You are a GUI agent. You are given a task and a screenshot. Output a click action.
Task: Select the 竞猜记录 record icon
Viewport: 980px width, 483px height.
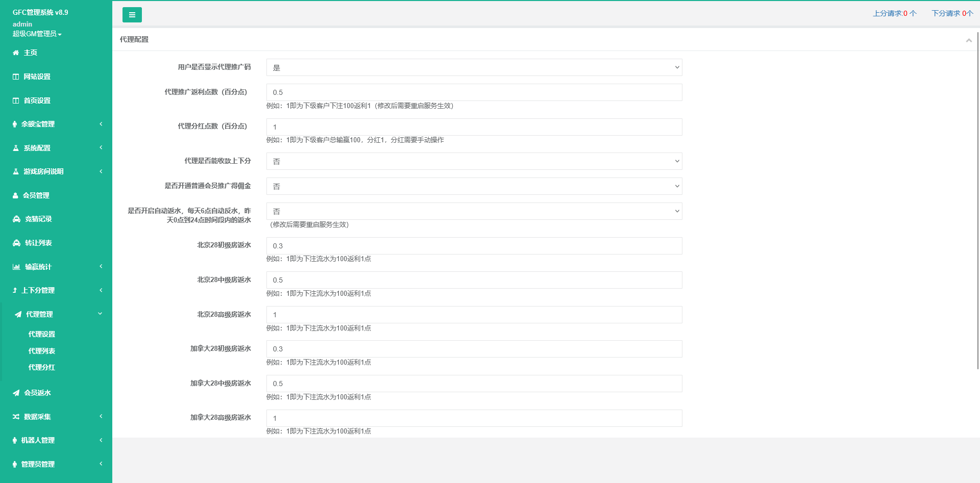(x=16, y=219)
